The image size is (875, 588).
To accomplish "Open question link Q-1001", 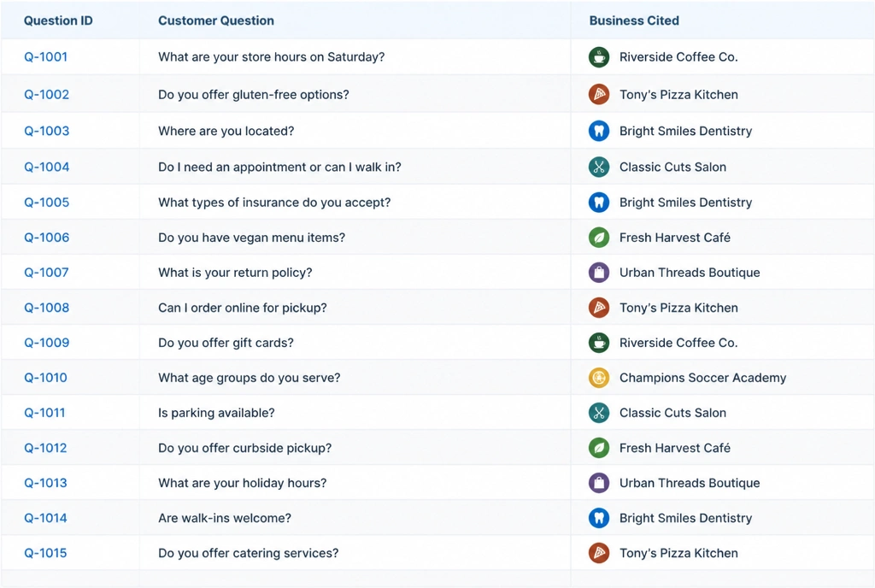I will [x=46, y=57].
